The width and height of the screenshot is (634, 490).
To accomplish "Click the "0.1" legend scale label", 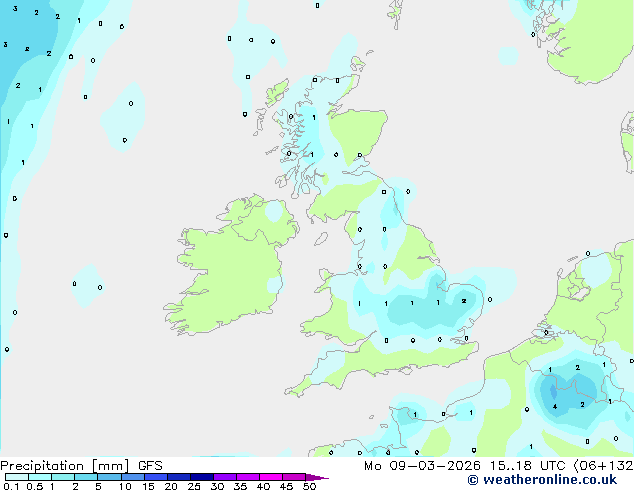I will (x=11, y=486).
